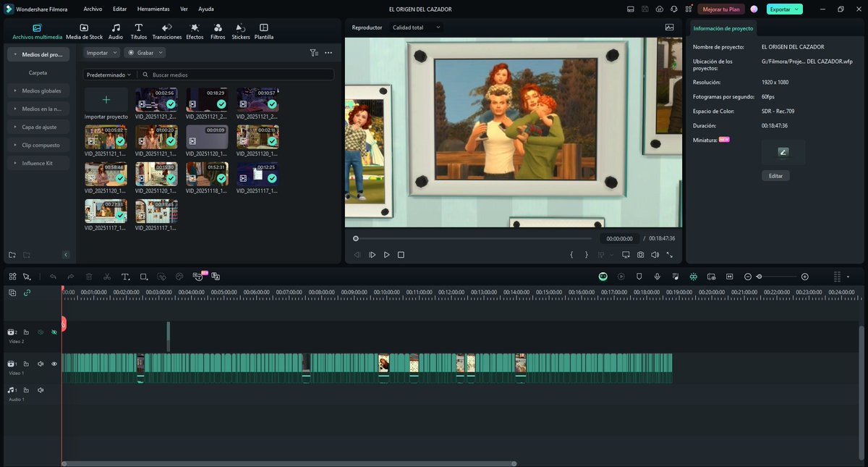Show the hidden Video 2 track

(x=54, y=332)
